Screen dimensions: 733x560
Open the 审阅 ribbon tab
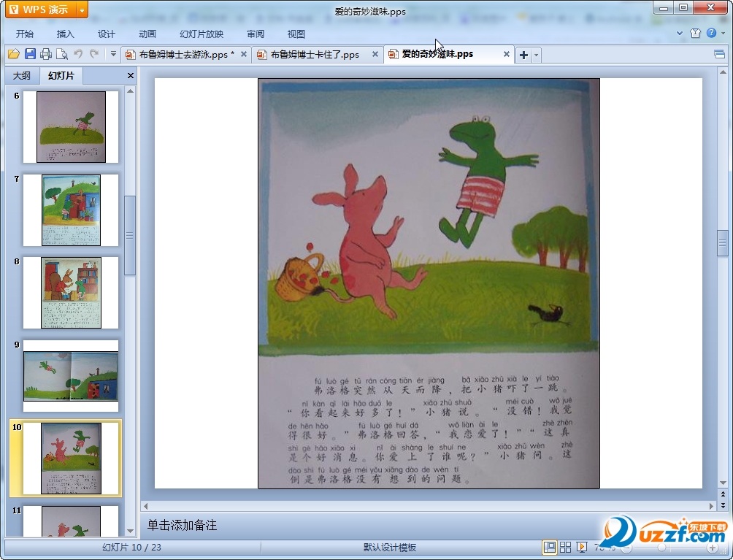[x=256, y=34]
